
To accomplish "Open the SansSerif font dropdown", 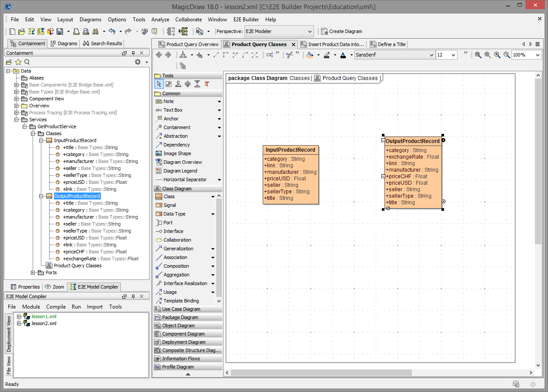I will click(x=394, y=55).
